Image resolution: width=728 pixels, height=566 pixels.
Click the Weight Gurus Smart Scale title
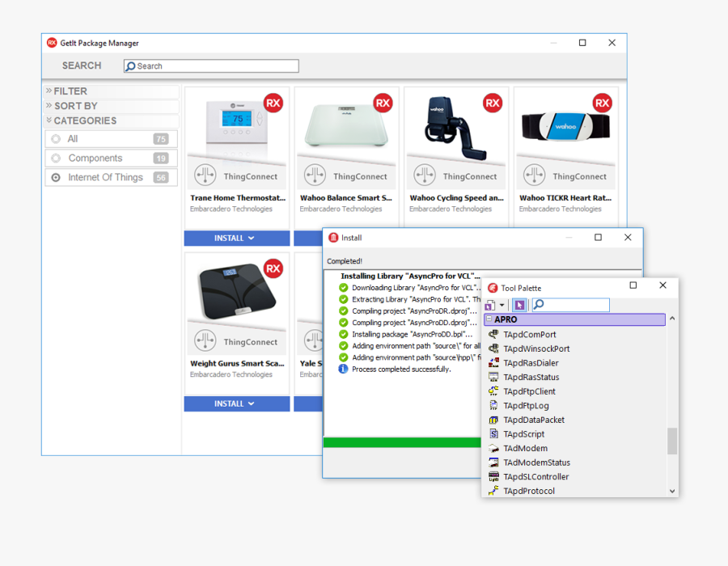(x=237, y=363)
